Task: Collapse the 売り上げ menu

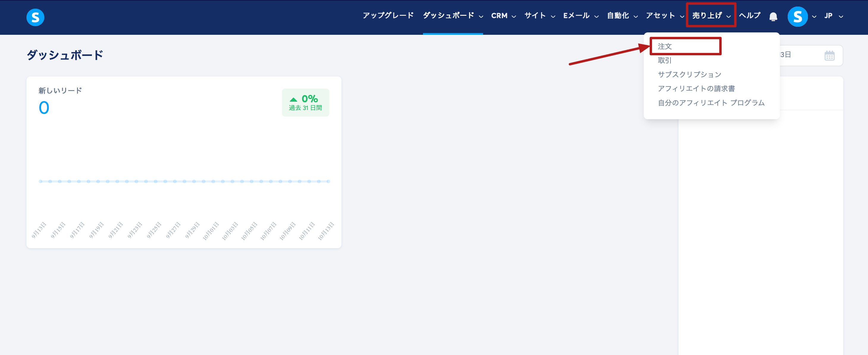Action: [x=711, y=16]
